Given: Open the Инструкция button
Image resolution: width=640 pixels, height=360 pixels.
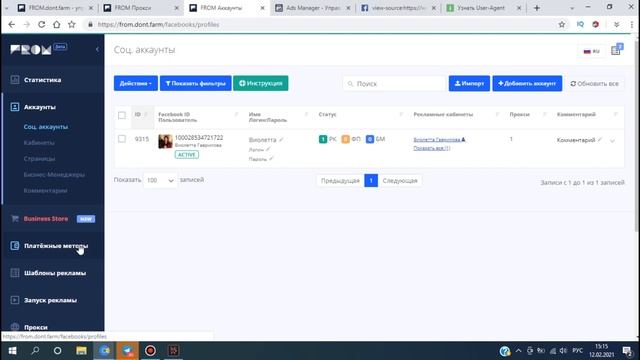Looking at the screenshot, I should point(261,83).
